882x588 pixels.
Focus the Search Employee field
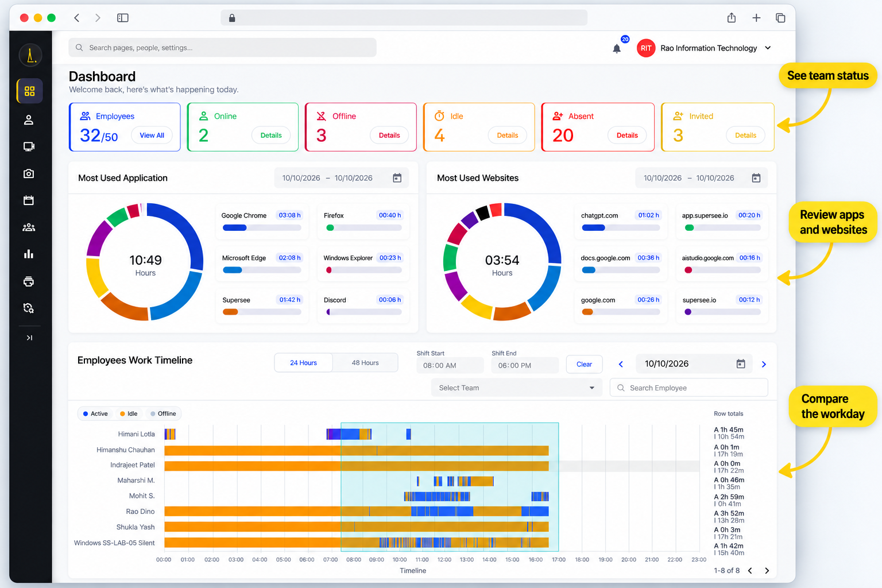(688, 388)
